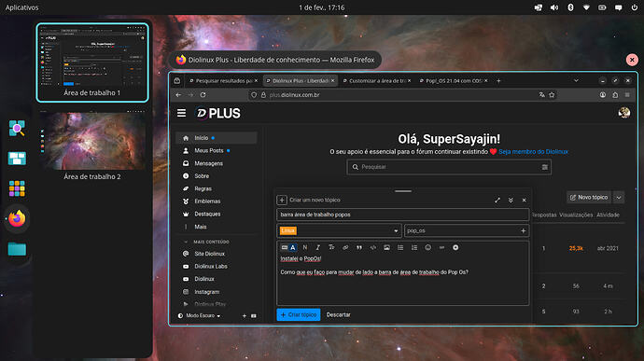
Task: Add custom section with sidebar plus icon
Action: pos(244,316)
